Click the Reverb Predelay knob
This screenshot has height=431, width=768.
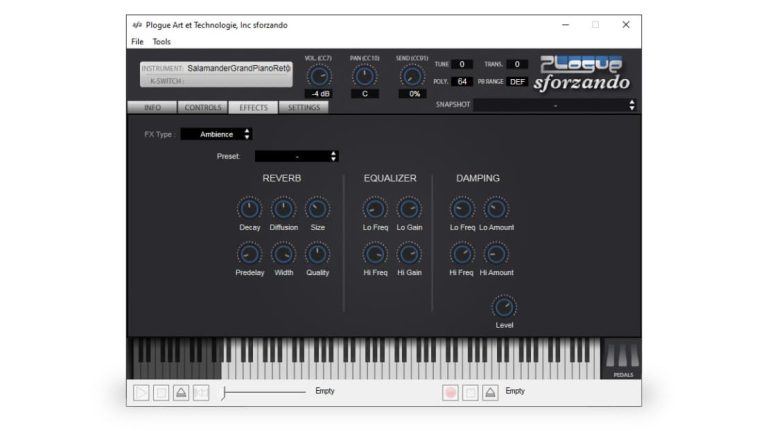point(249,254)
